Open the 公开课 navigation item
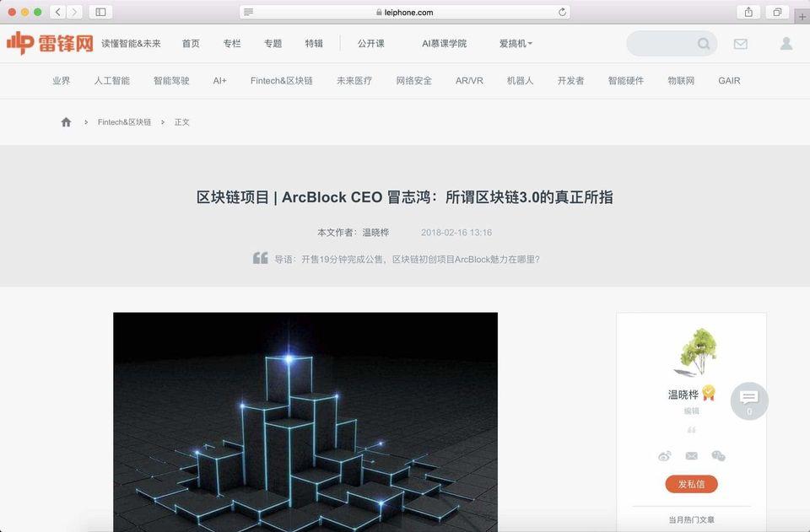This screenshot has height=532, width=810. [x=371, y=44]
